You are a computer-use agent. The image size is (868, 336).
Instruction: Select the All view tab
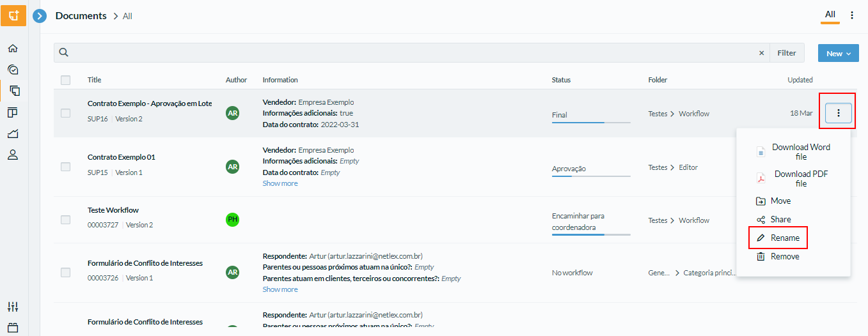[x=830, y=15]
